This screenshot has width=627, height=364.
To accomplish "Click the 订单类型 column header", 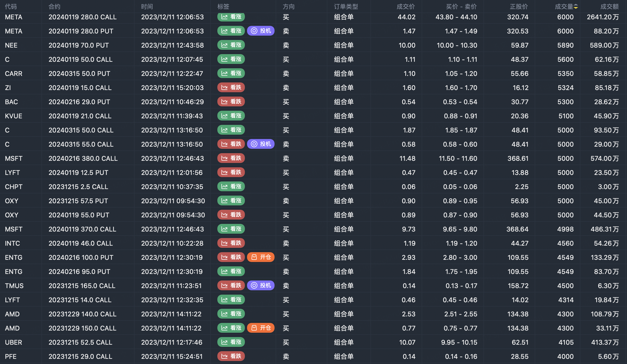I will 346,7.
